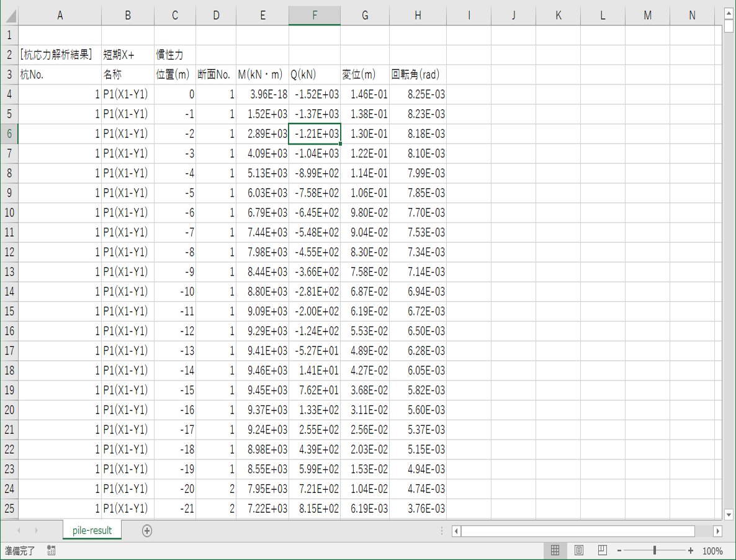Select the 杭No. header cell
736x560 pixels.
60,75
